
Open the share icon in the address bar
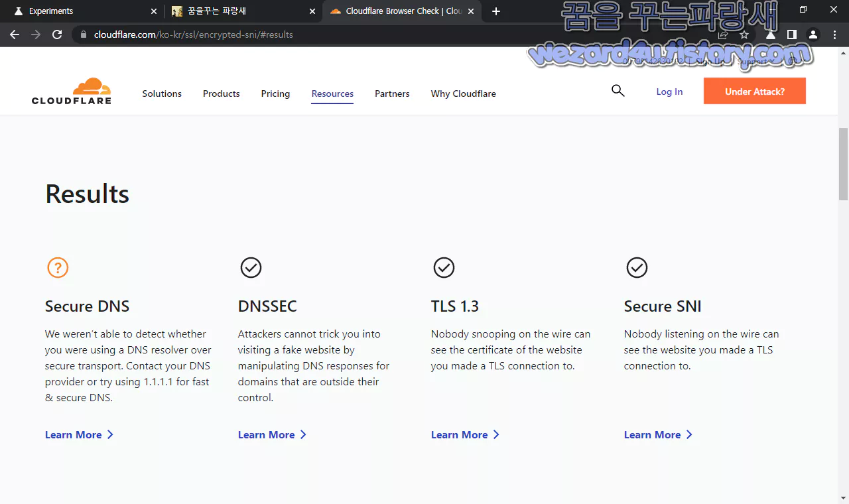point(722,34)
